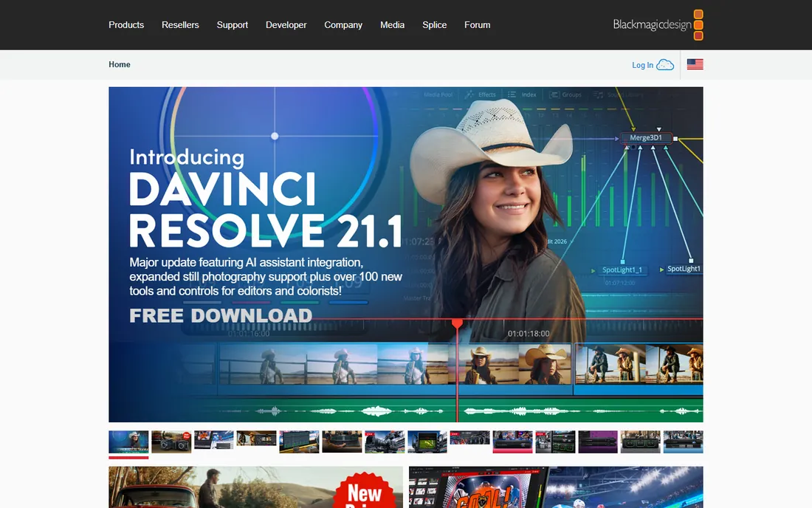Select the first carousel thumbnail with cowgirl
Screen dimensions: 812x508
coord(128,442)
